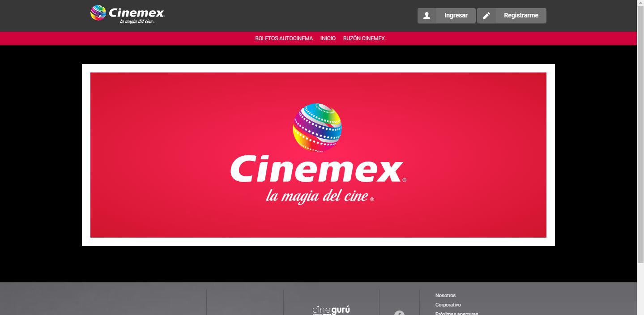Open the Nosotros footer link

click(x=445, y=295)
